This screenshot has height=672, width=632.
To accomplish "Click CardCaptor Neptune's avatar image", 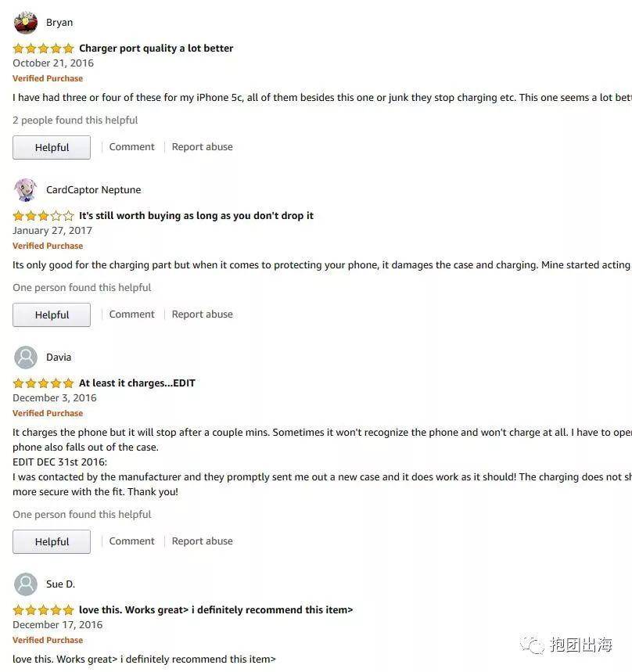I will 26,190.
